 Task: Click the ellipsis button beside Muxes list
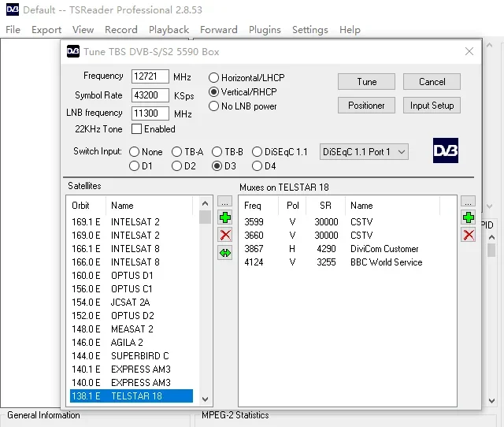click(x=468, y=202)
